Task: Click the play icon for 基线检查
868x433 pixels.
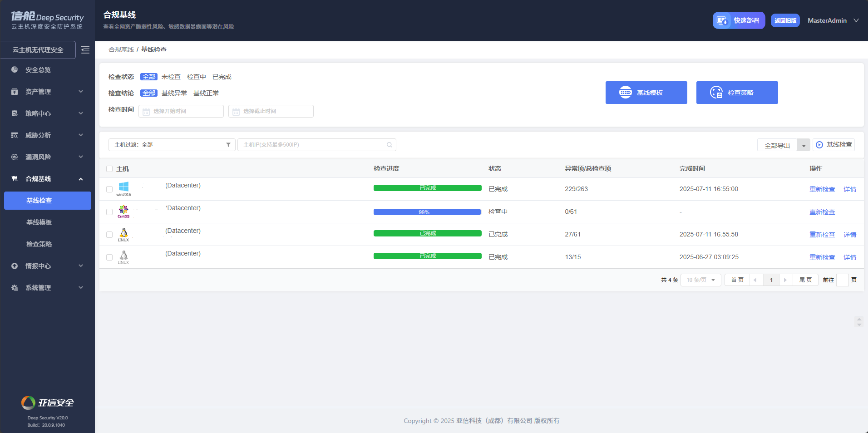Action: pyautogui.click(x=819, y=145)
